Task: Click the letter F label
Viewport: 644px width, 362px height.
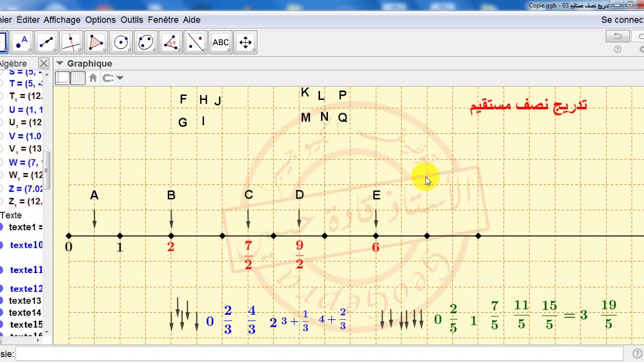Action: (183, 99)
